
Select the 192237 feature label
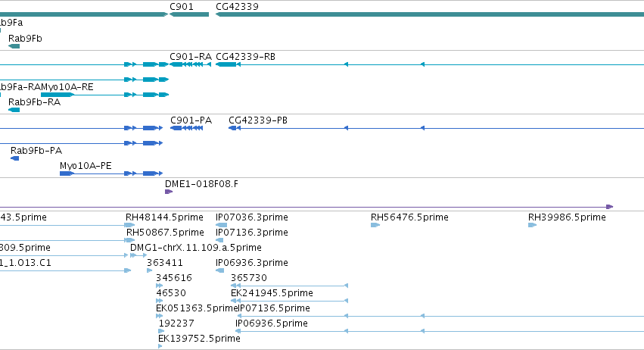click(x=176, y=323)
